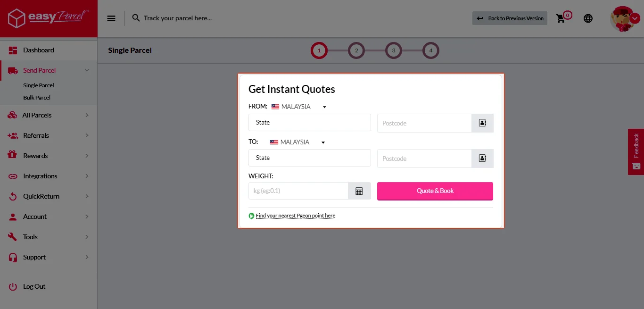
Task: Open address book for TO postcode
Action: (482, 159)
